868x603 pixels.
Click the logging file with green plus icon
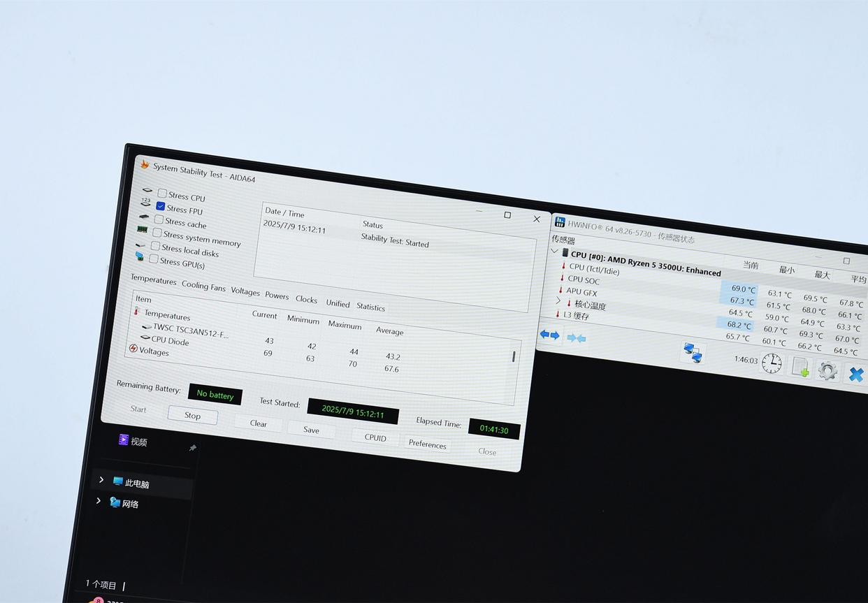click(801, 368)
